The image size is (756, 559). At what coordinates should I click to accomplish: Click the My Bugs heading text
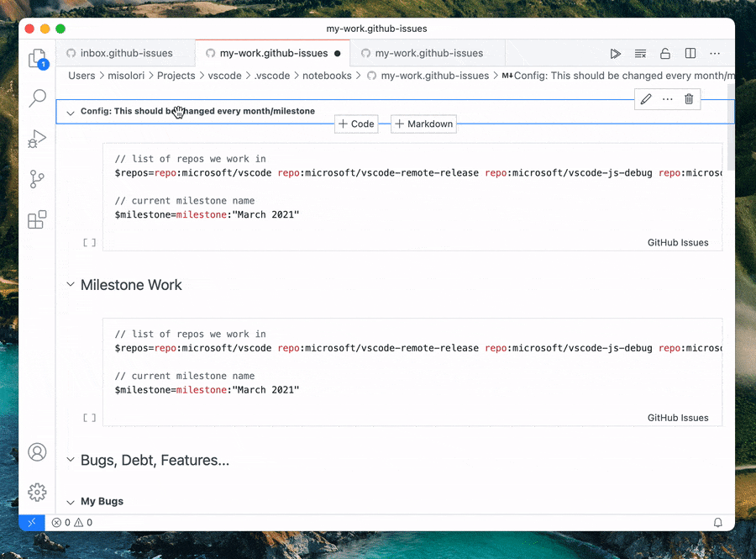tap(102, 502)
